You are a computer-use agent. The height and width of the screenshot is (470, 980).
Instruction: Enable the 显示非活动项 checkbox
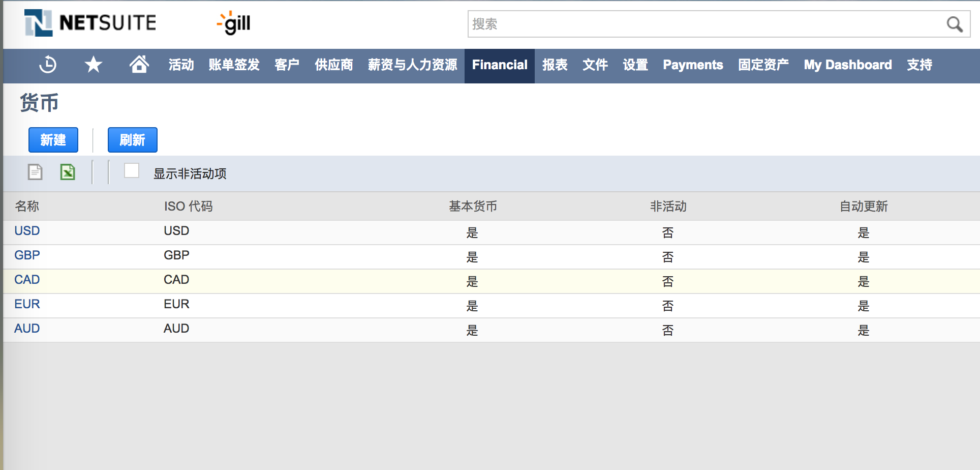132,171
